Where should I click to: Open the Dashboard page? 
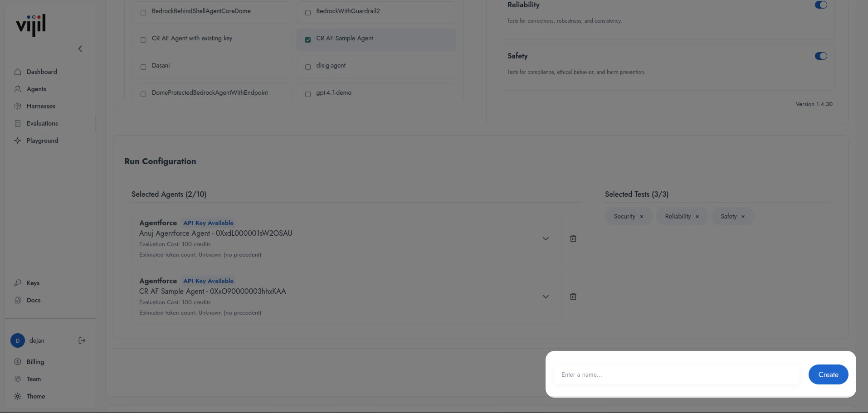click(x=41, y=72)
